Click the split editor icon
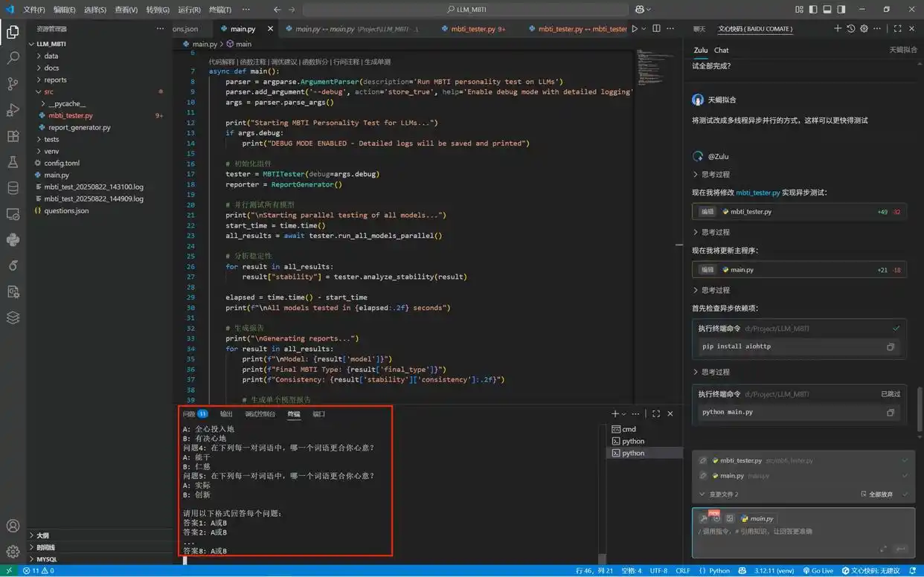924x577 pixels. (x=656, y=29)
